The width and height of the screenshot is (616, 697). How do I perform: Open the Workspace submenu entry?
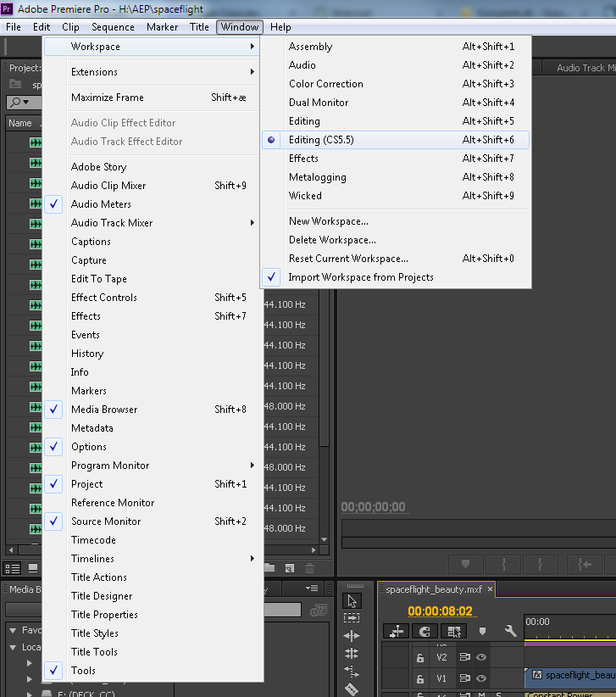pos(151,47)
